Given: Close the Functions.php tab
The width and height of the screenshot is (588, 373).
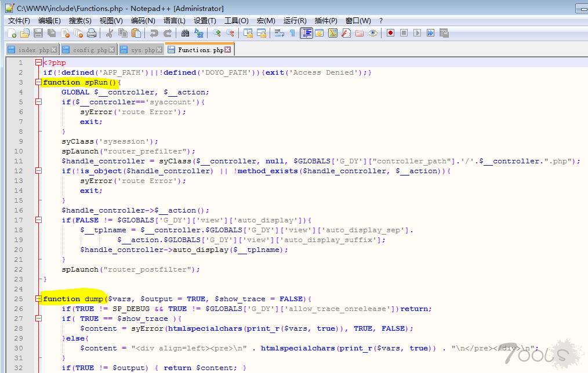Looking at the screenshot, I should pos(228,50).
